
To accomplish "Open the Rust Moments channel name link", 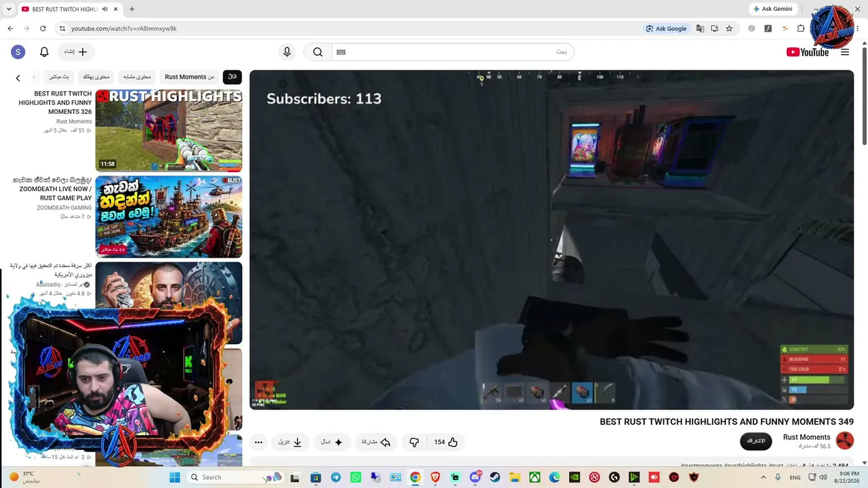I will pyautogui.click(x=806, y=437).
